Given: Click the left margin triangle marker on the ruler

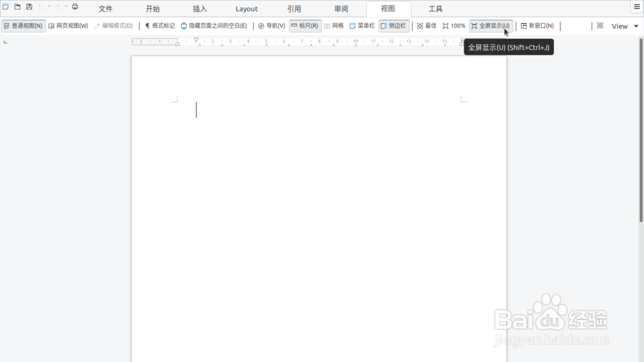Looking at the screenshot, I should click(178, 43).
